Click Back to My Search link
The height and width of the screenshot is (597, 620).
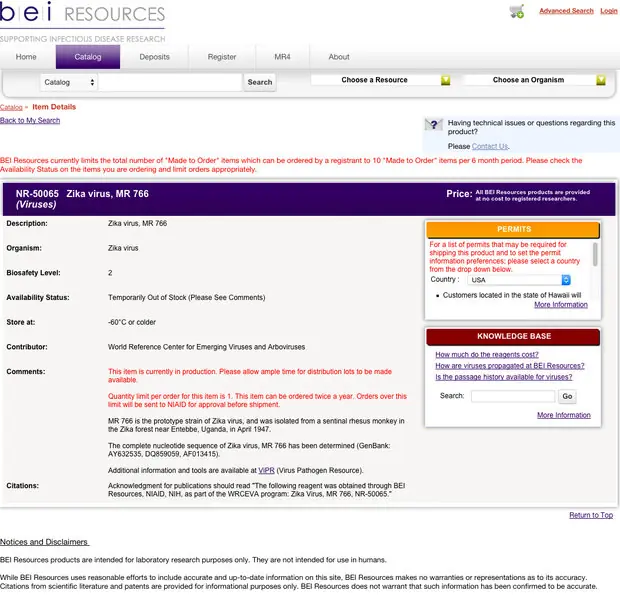coord(30,121)
